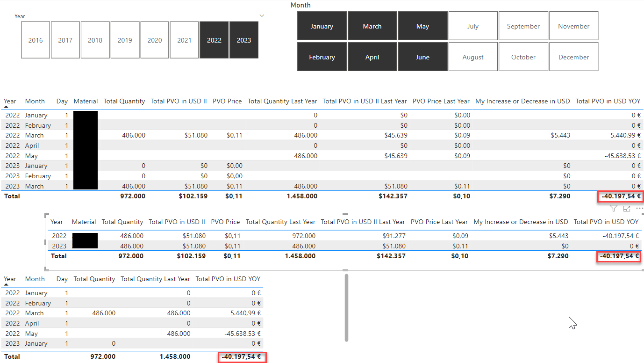Image resolution: width=644 pixels, height=363 pixels.
Task: Click total -40.197,54 € in bottom table
Action: pyautogui.click(x=241, y=356)
